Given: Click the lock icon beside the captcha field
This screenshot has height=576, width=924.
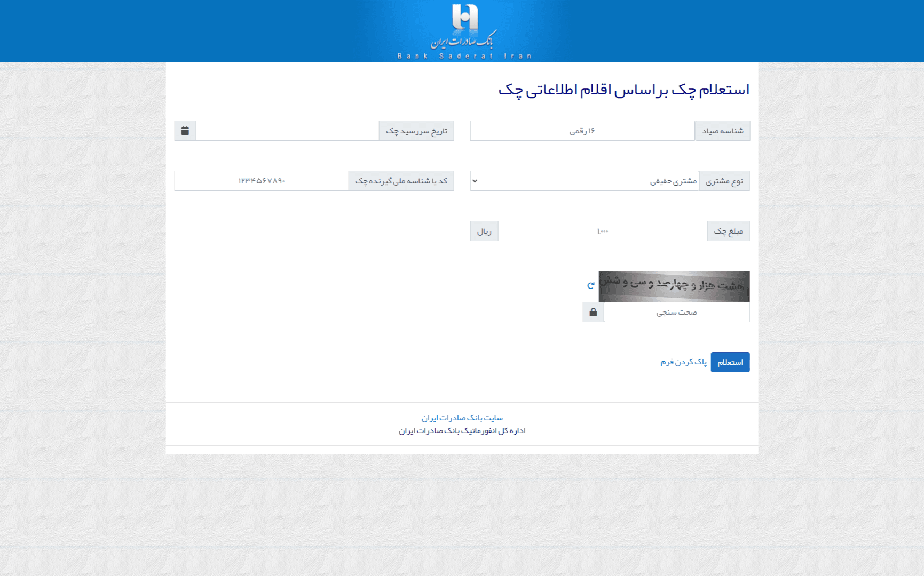Looking at the screenshot, I should pyautogui.click(x=594, y=312).
